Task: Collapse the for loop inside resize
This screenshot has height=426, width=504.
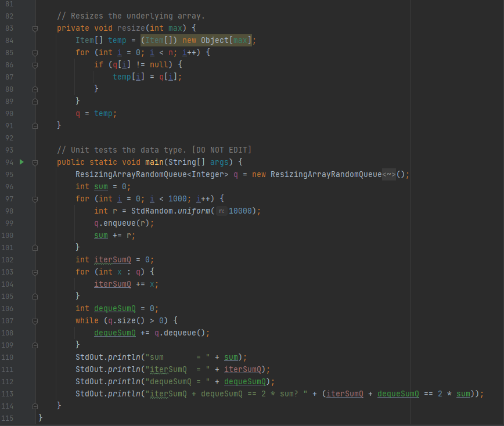Action: click(35, 53)
